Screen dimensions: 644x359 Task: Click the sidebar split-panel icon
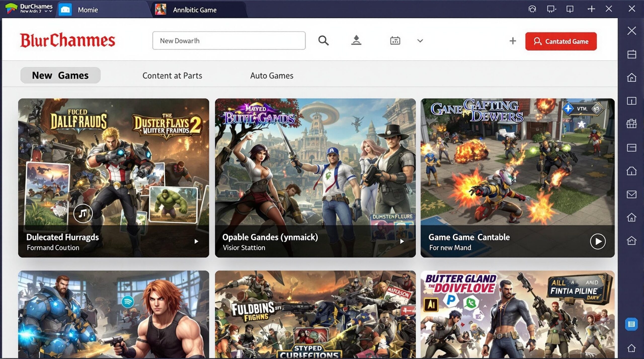pos(632,101)
